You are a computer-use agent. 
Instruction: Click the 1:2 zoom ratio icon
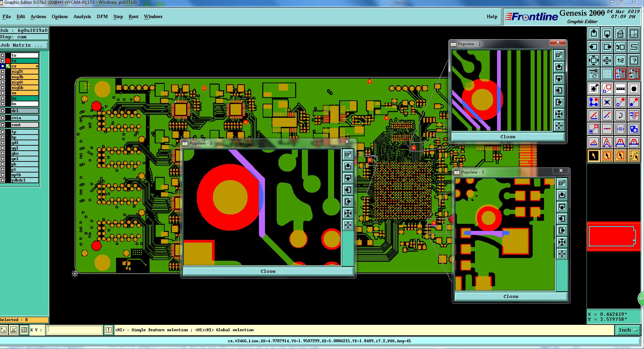click(621, 60)
